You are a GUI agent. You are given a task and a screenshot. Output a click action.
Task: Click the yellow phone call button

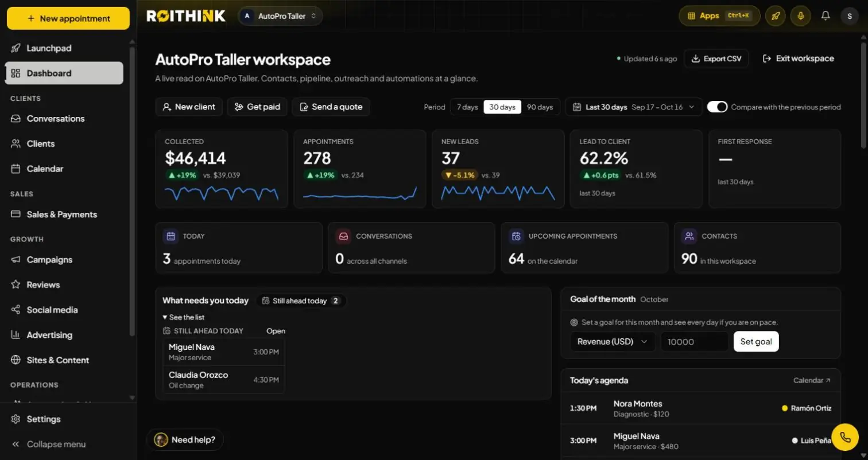click(x=845, y=437)
